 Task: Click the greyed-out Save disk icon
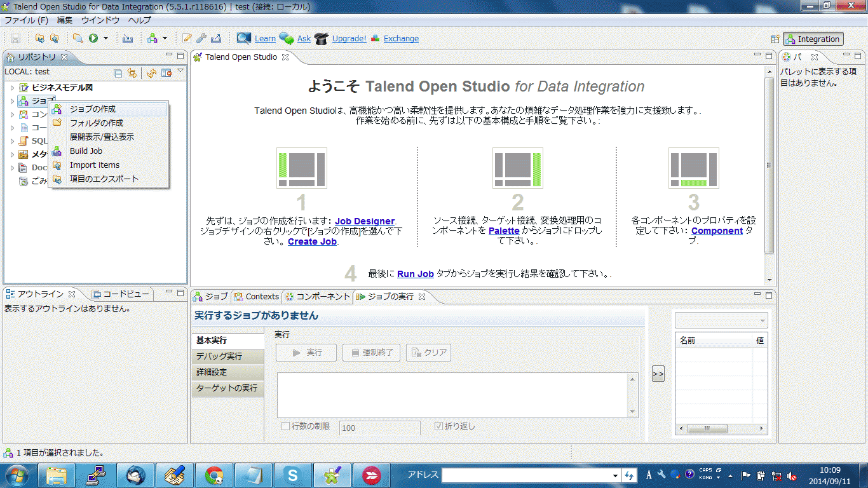point(15,39)
